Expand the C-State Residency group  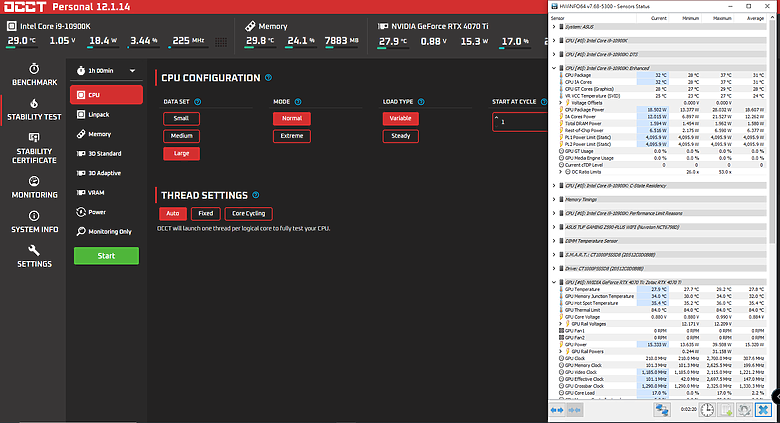point(554,186)
